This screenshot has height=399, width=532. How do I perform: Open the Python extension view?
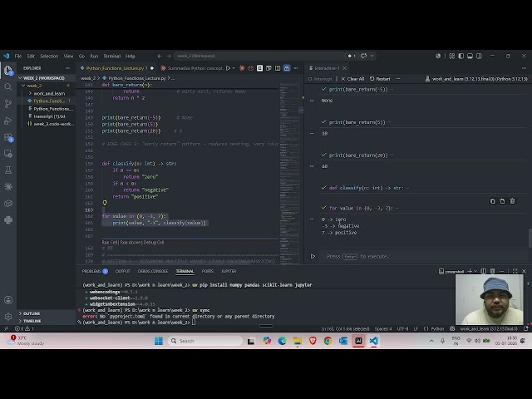tap(8, 219)
